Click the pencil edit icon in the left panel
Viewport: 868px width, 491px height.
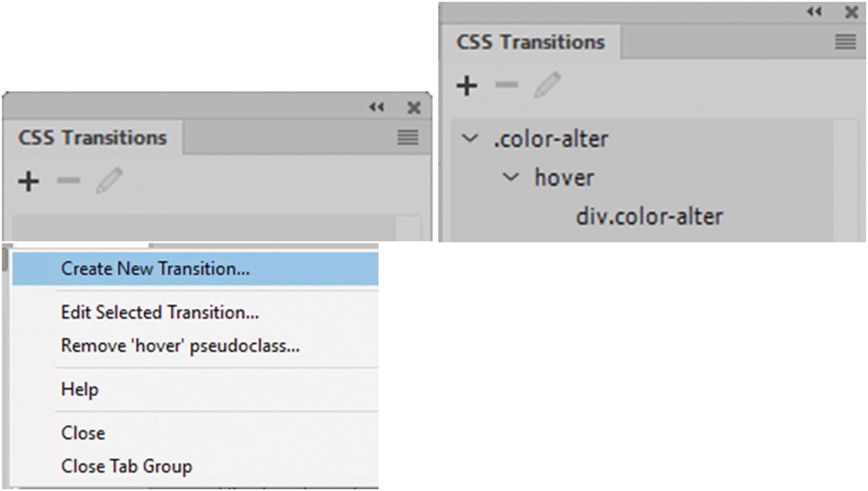[x=109, y=181]
